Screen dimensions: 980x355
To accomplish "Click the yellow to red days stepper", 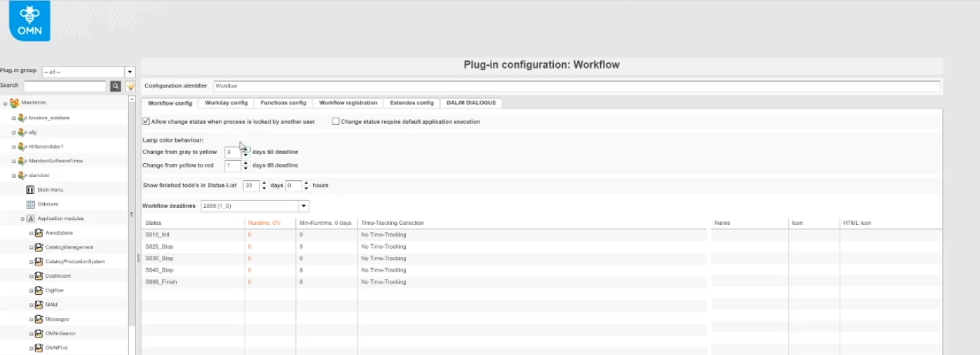I will pyautogui.click(x=245, y=166).
